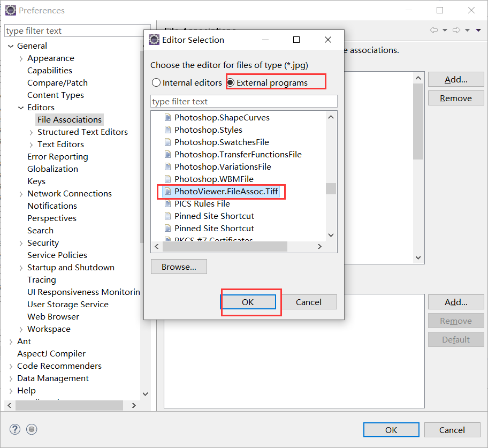Click the Help question mark icon
This screenshot has width=488, height=448.
[14, 429]
